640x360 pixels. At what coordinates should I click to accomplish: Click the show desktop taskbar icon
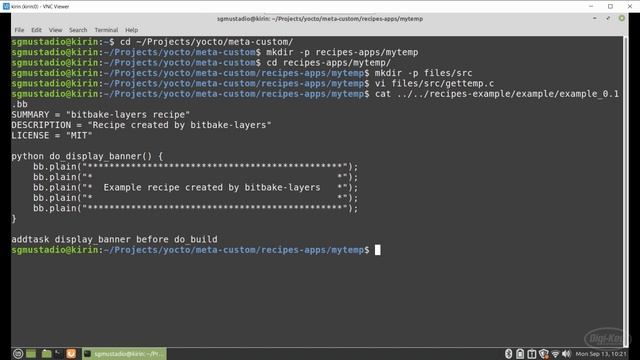[31, 354]
